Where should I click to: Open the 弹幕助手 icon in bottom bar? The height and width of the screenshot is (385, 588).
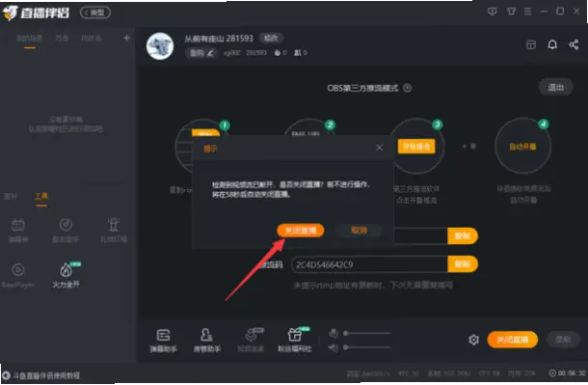tap(163, 341)
